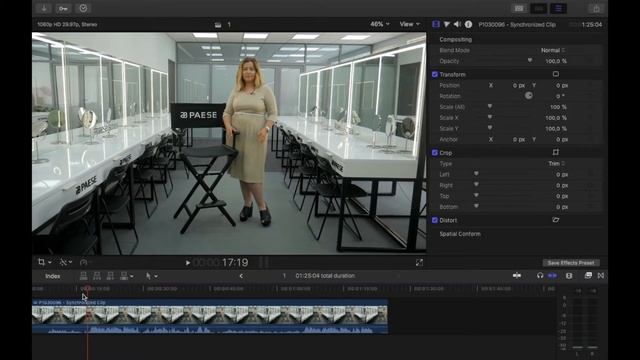Image resolution: width=640 pixels, height=360 pixels.
Task: Adjust the Scale (All) slider handle
Action: pos(490,106)
